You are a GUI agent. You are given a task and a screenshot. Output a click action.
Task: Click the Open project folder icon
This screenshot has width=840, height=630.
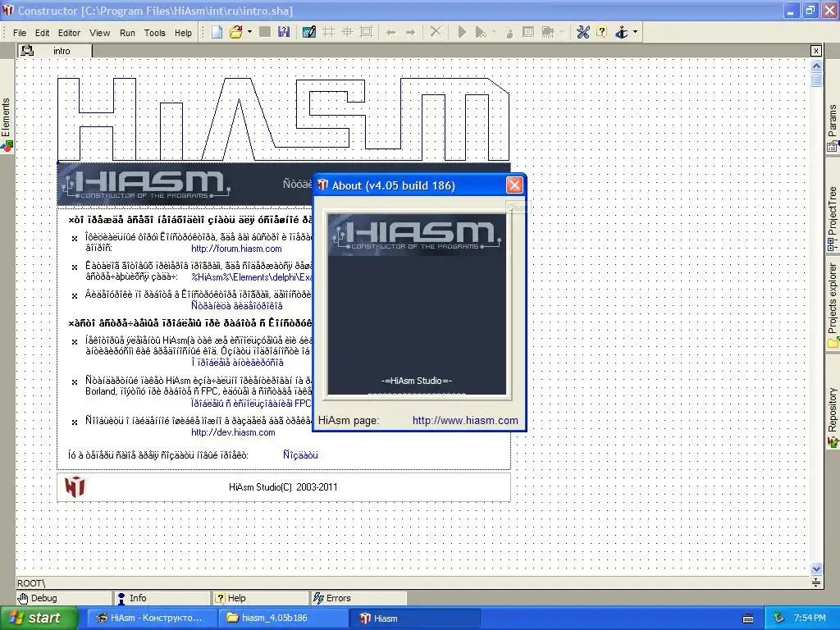235,32
